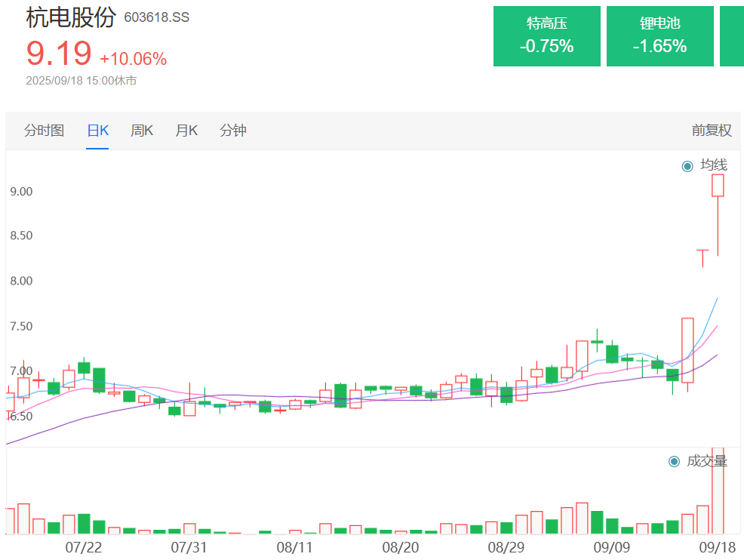
Task: Open the 锂电池 sector tile
Action: coord(660,36)
